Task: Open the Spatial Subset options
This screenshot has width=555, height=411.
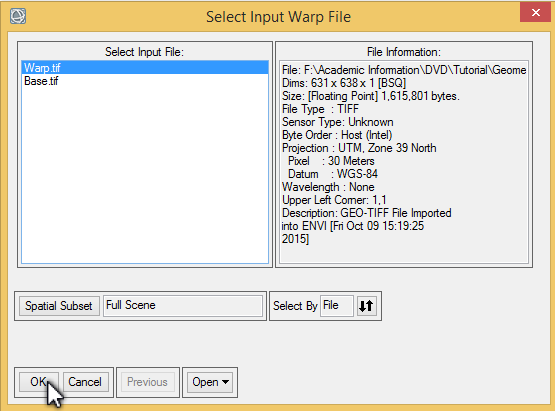Action: 59,306
